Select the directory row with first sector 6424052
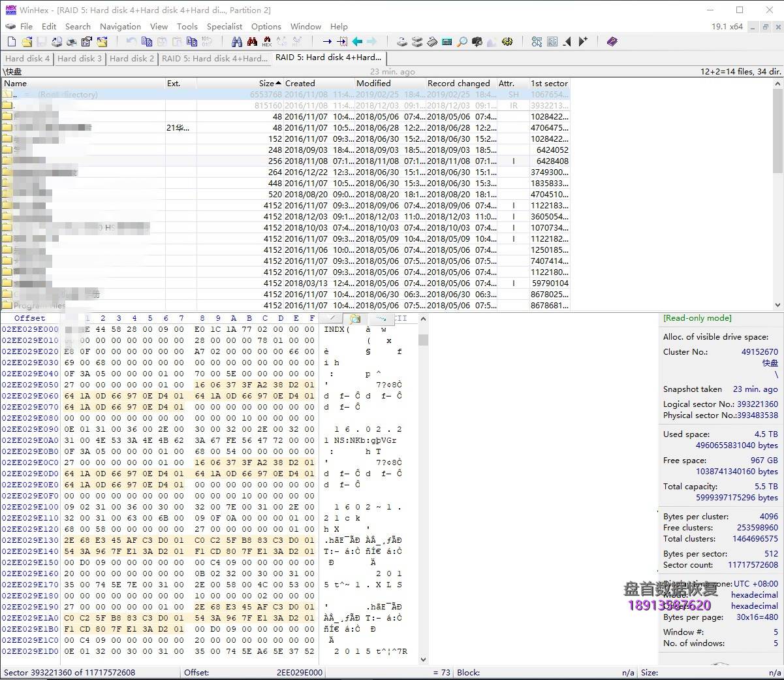784x680 pixels. point(285,150)
